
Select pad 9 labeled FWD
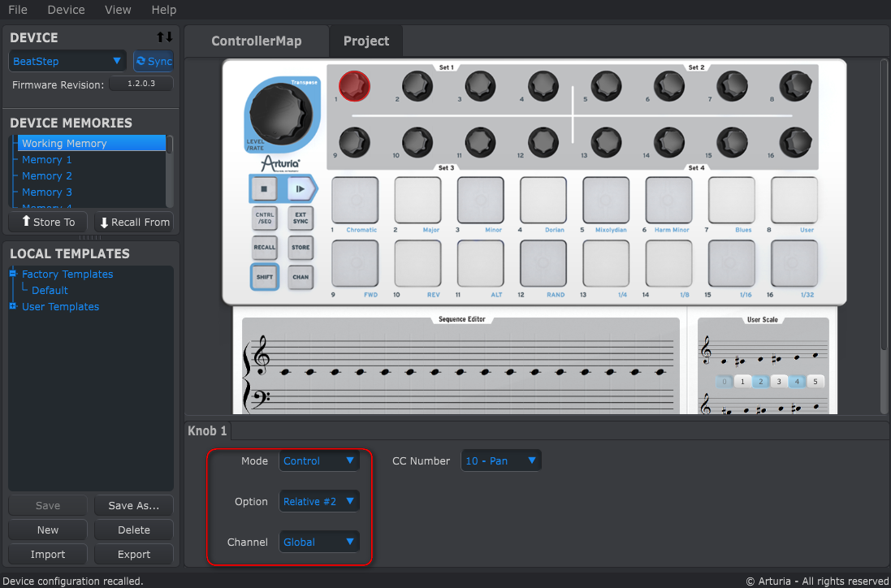coord(355,264)
